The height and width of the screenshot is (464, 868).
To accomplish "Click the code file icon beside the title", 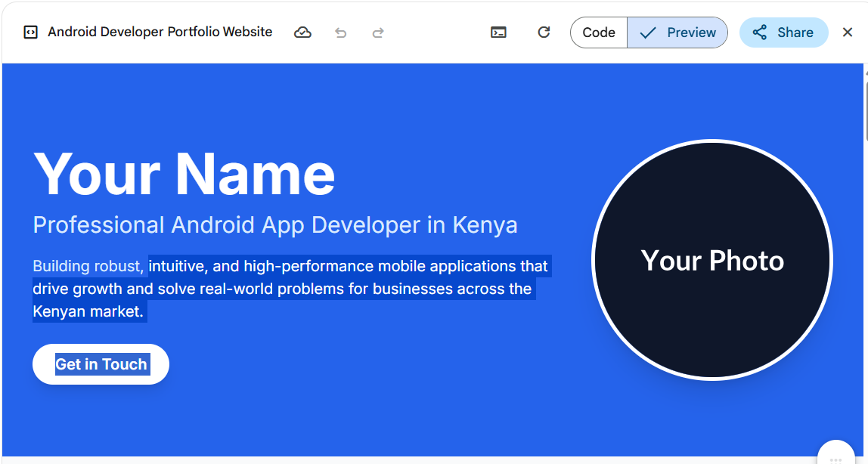I will point(30,32).
